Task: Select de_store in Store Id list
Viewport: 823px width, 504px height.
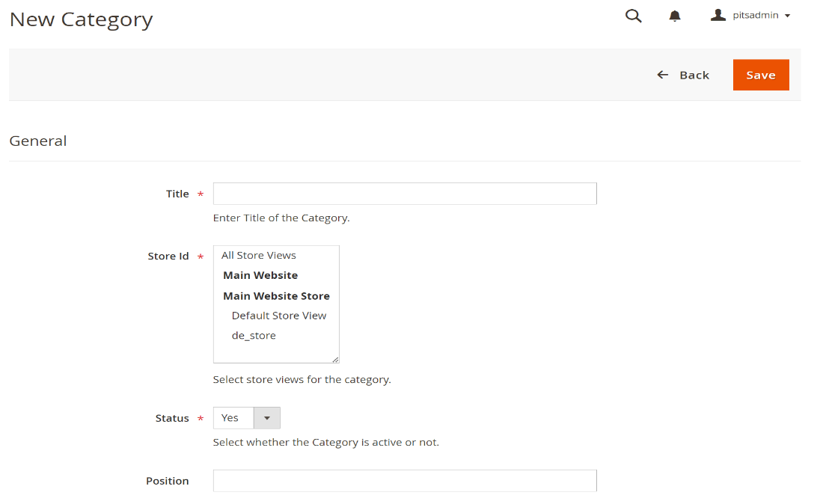Action: click(254, 336)
